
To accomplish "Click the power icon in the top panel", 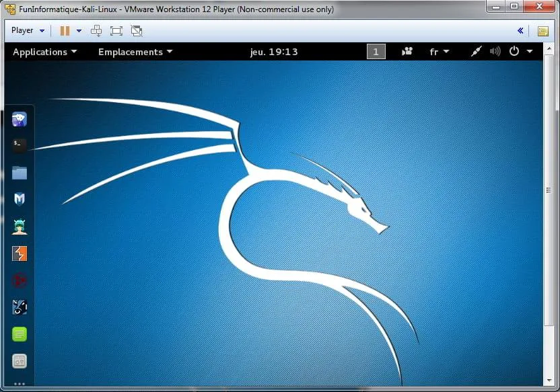I will pyautogui.click(x=513, y=51).
